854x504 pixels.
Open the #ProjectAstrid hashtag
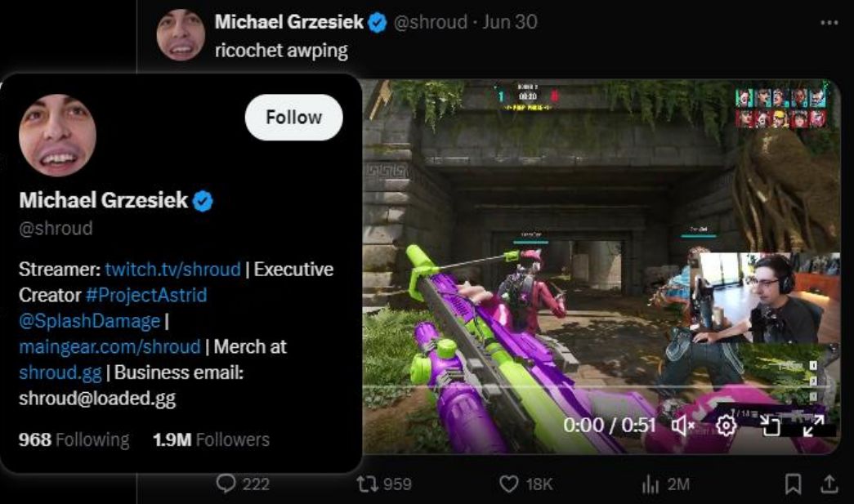click(146, 295)
